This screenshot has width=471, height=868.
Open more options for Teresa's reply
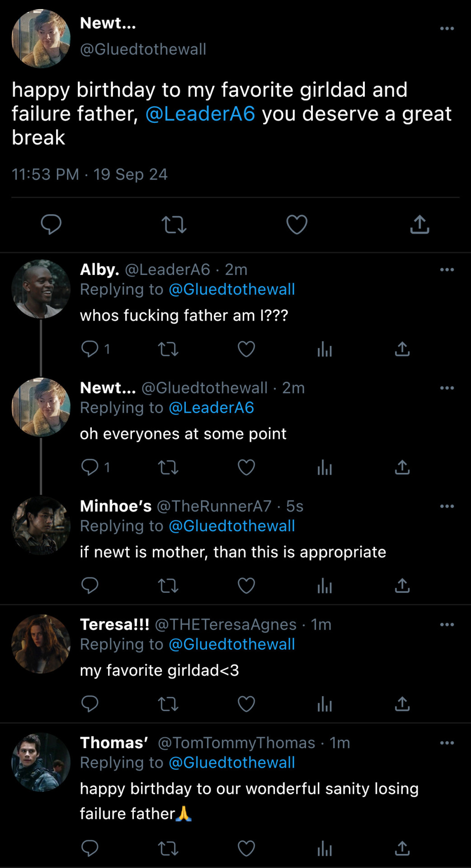pos(447,625)
